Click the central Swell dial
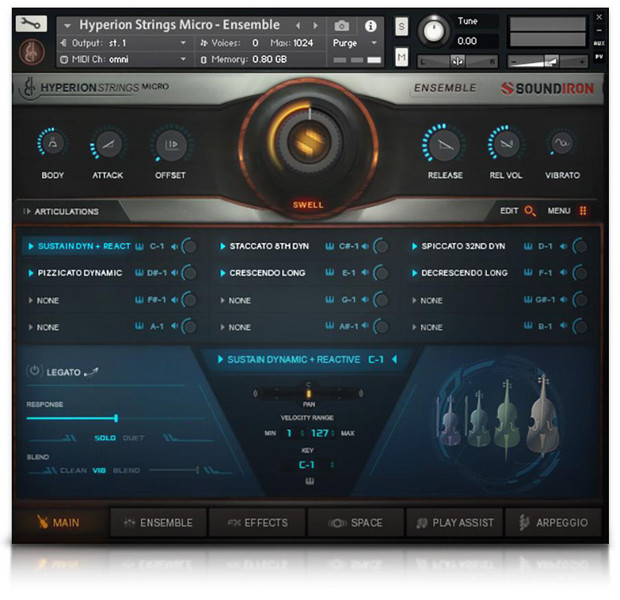Viewport: 620px width, 600px height. click(x=308, y=142)
